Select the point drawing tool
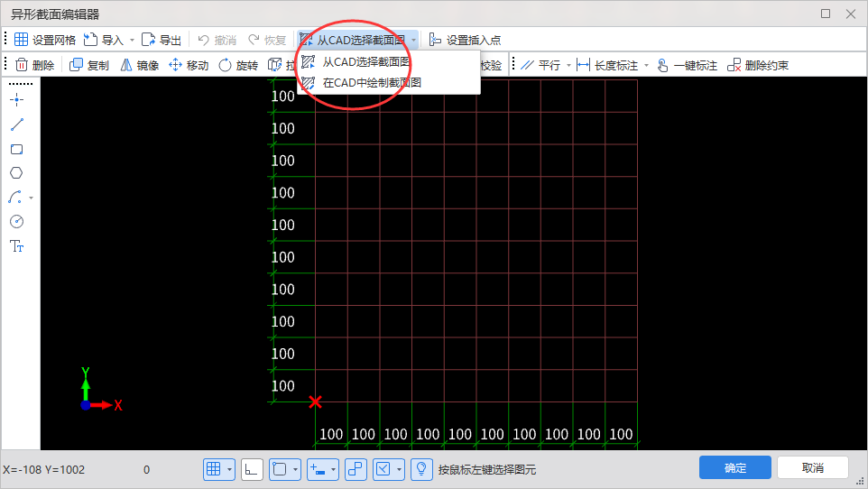868x489 pixels. [16, 100]
